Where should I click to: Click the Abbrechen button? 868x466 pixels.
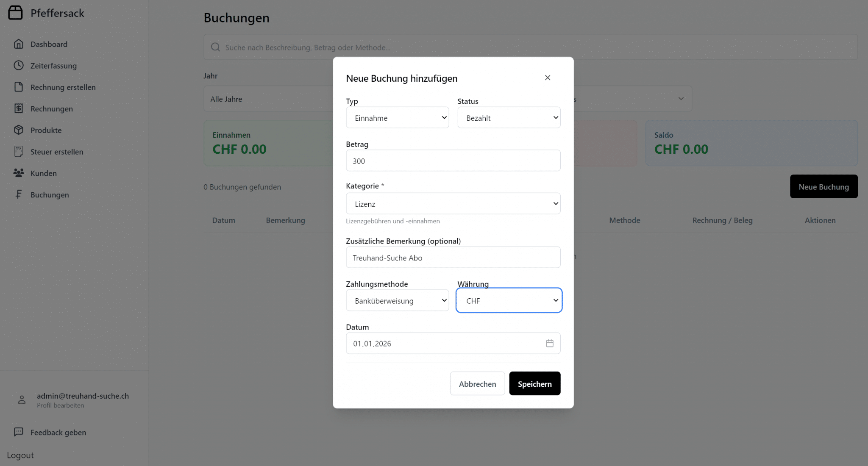click(477, 384)
